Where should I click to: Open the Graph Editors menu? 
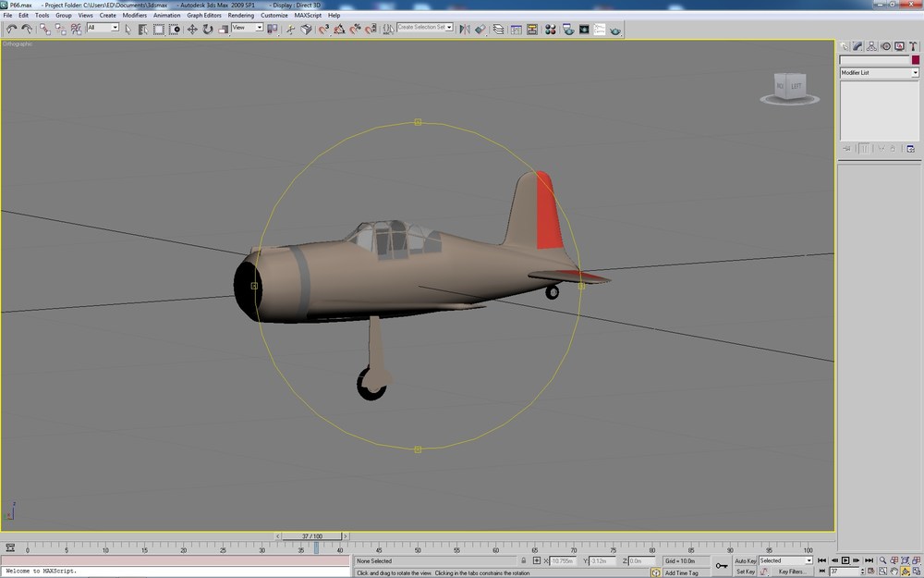pyautogui.click(x=204, y=16)
